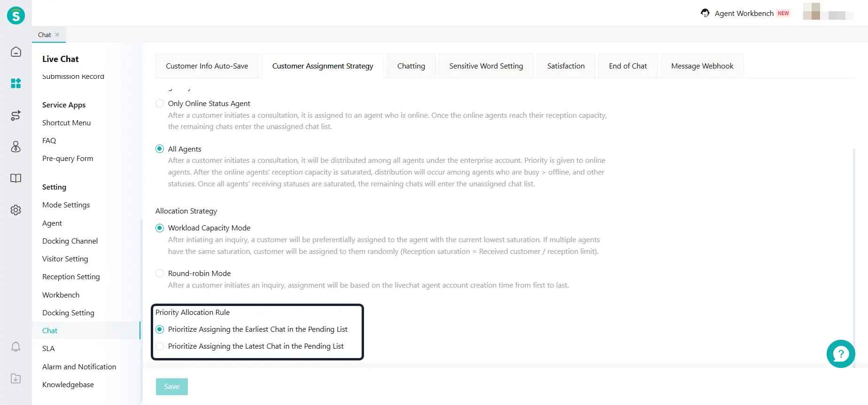Viewport: 868px width, 405px height.
Task: Click the routing flow icon in sidebar
Action: coord(16,115)
